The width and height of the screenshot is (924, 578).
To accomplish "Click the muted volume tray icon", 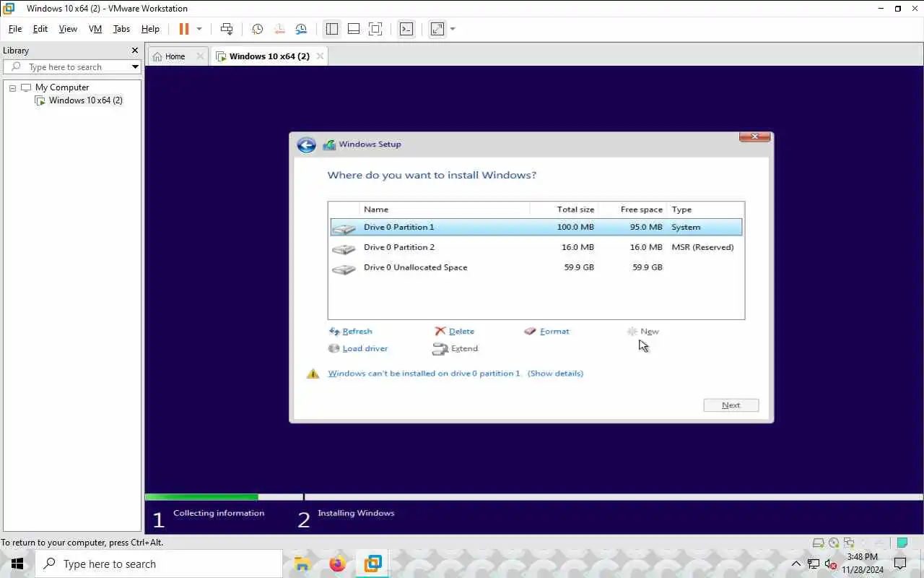I will (830, 564).
